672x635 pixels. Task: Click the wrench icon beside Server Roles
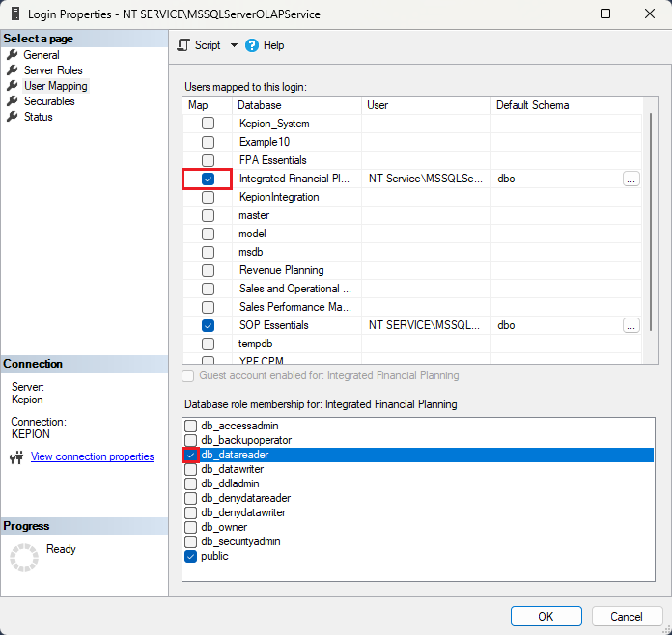click(x=13, y=69)
